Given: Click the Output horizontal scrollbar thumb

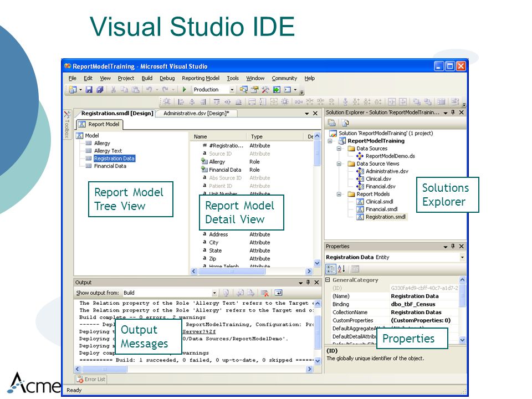Looking at the screenshot, I should (x=105, y=369).
